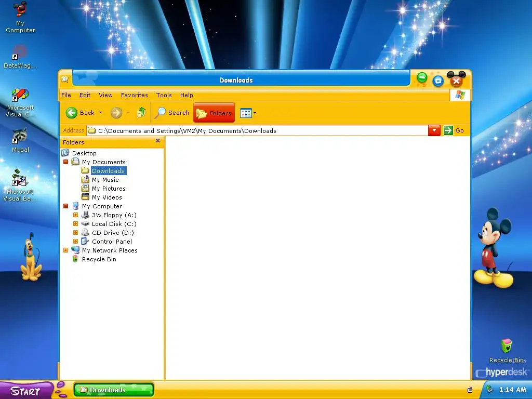Select Control Panel in folder tree

pos(112,241)
